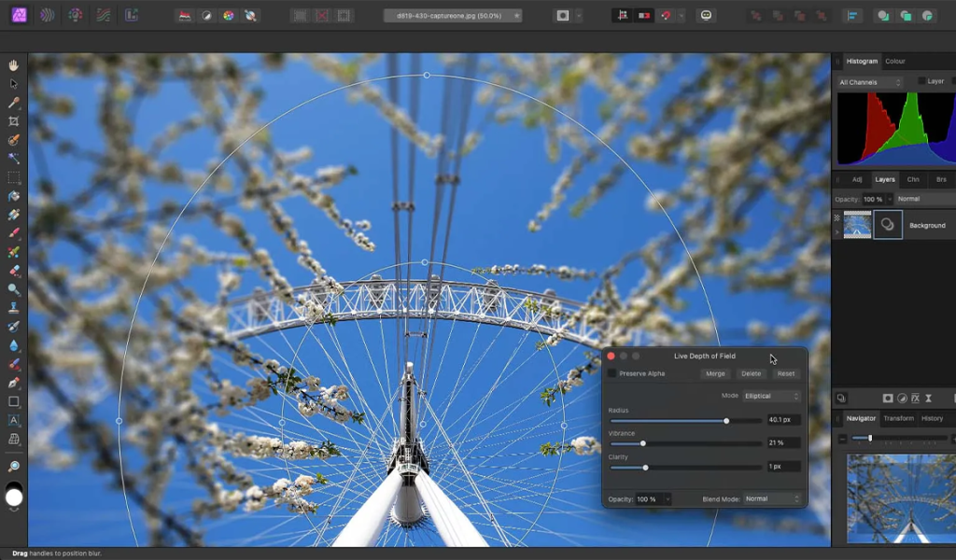The width and height of the screenshot is (956, 560).
Task: Tick the Layer checkbox in the Histogram panel
Action: [x=921, y=81]
